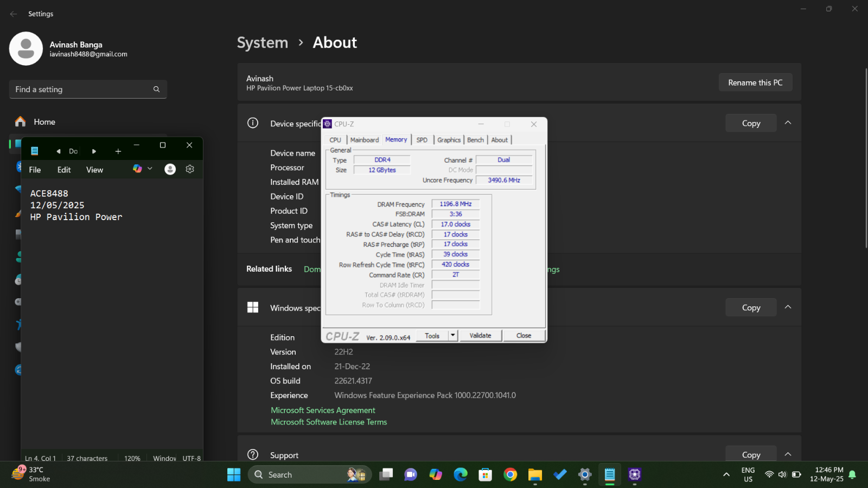Copy the Windows specifications
Screen dimensions: 868x488
(x=751, y=307)
